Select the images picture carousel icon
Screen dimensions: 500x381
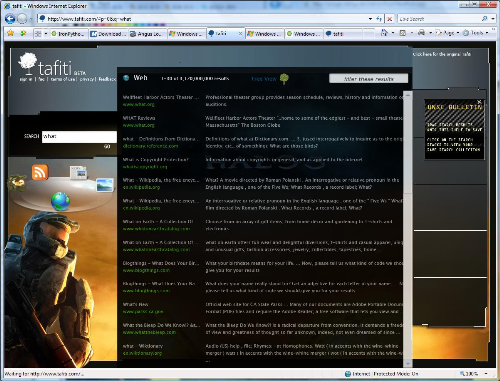pyautogui.click(x=105, y=185)
